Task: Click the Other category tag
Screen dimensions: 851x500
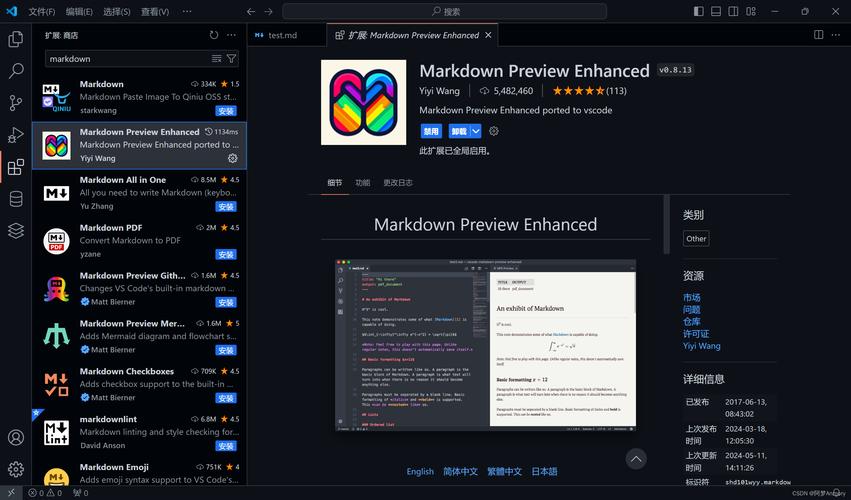Action: click(696, 238)
